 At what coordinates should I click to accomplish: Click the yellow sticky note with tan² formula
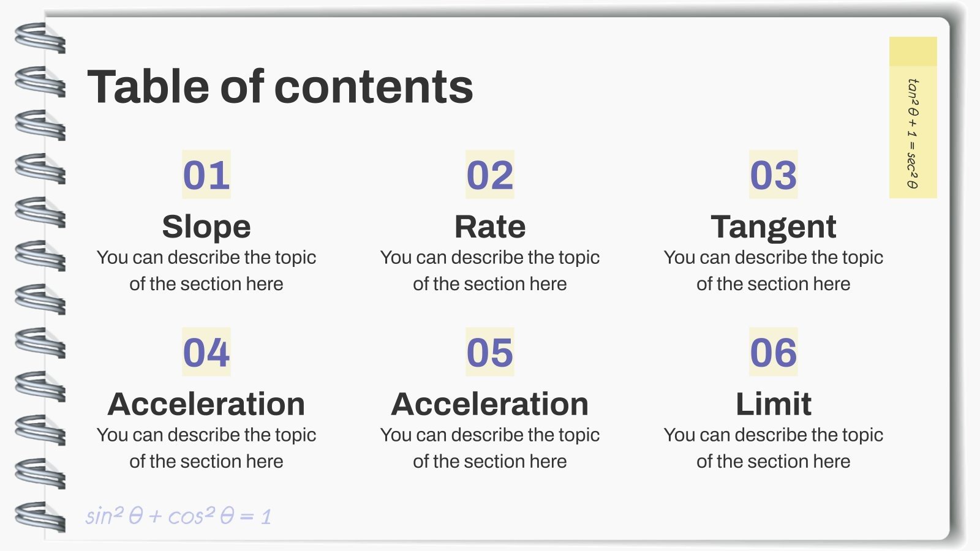click(913, 118)
